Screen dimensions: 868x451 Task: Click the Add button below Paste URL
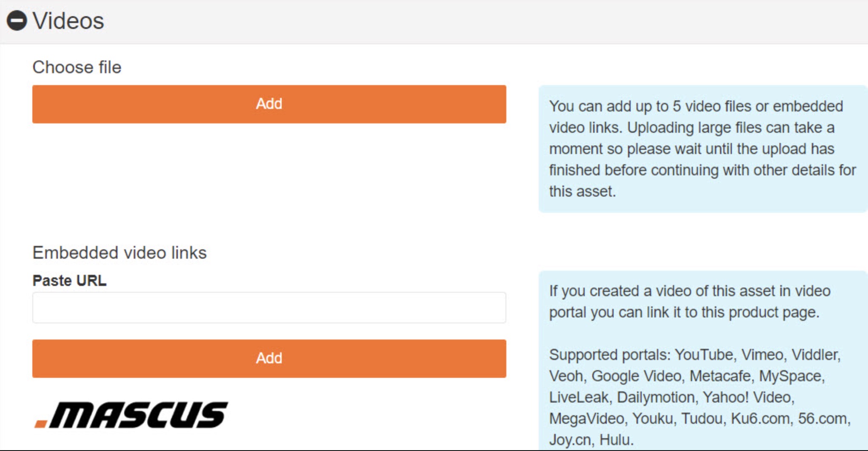coord(269,359)
